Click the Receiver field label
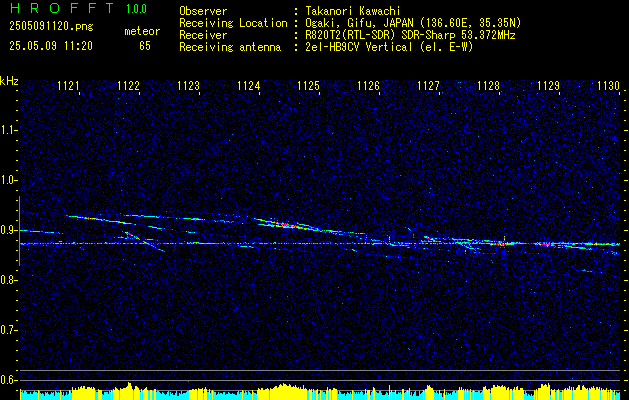Image resolution: width=629 pixels, height=400 pixels. [x=203, y=35]
